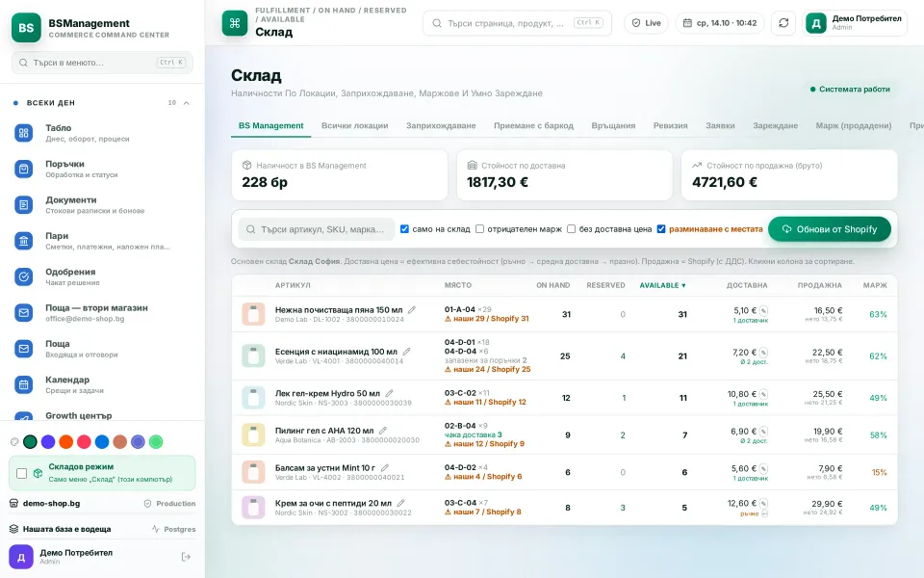Click the refresh icon in the top bar
924x578 pixels.
click(x=783, y=23)
